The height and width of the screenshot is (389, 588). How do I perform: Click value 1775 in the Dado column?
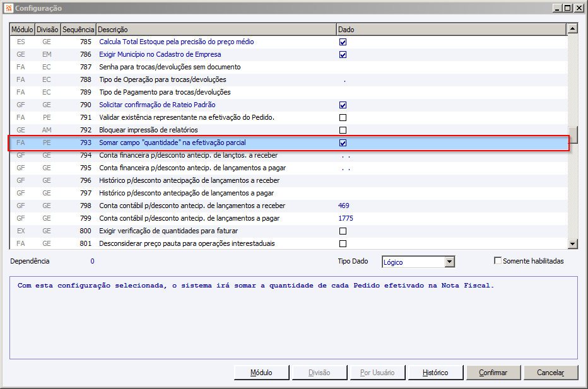pos(346,219)
